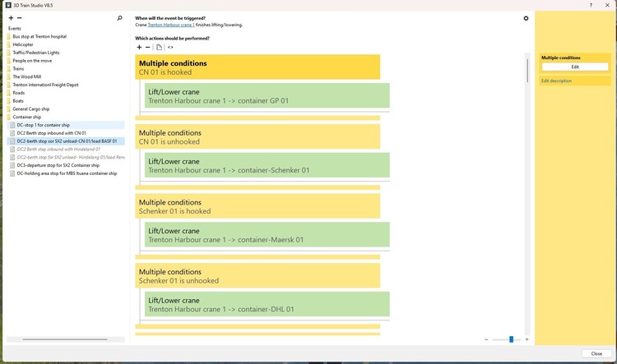Image resolution: width=617 pixels, height=364 pixels.
Task: Open the Helicopter events folder
Action: point(23,44)
